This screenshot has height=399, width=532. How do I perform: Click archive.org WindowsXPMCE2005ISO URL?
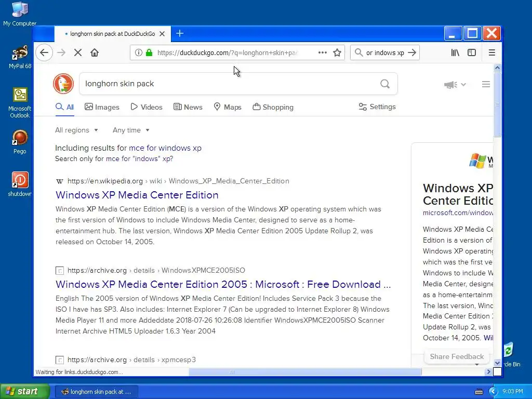coord(156,270)
